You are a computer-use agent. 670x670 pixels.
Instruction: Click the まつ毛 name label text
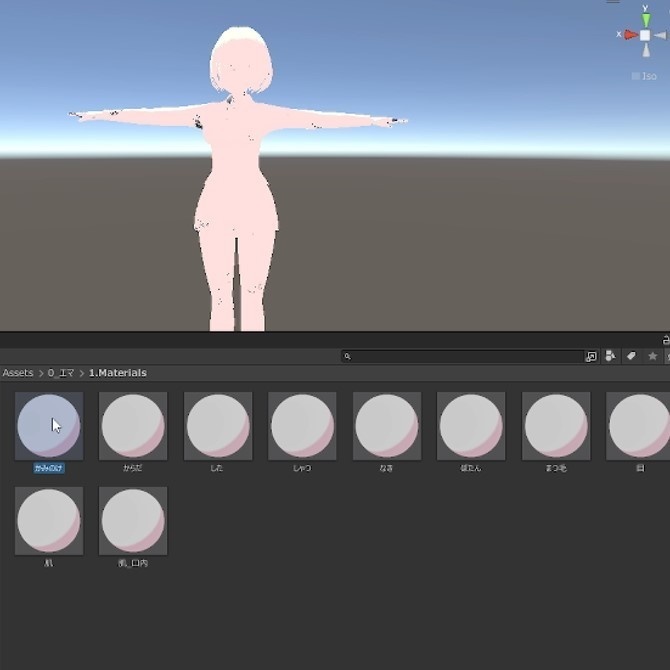click(556, 468)
